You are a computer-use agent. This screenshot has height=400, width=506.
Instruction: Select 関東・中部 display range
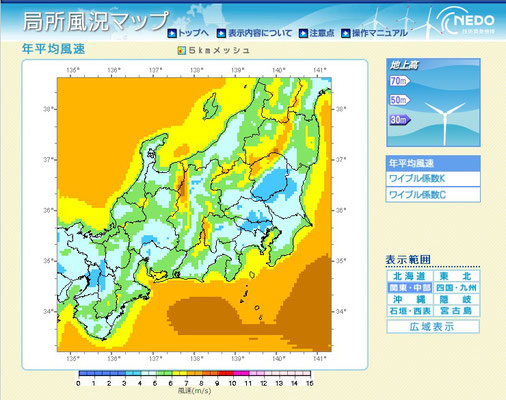click(x=409, y=288)
